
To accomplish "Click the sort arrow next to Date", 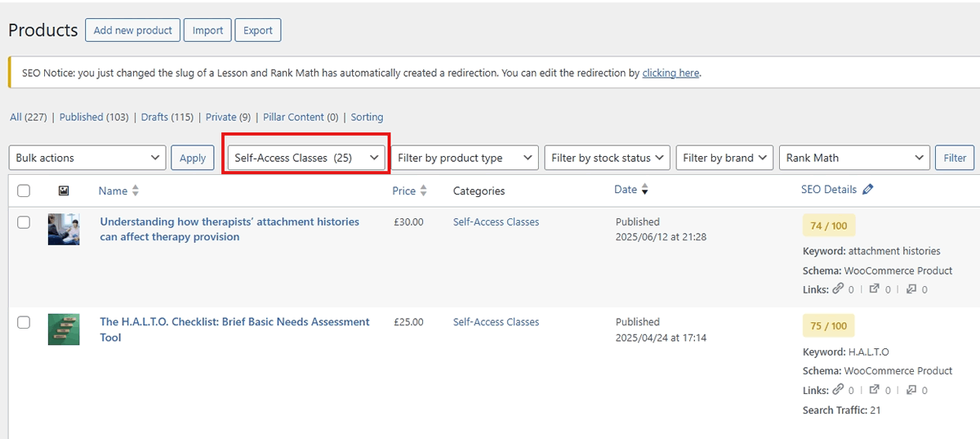I will click(644, 190).
